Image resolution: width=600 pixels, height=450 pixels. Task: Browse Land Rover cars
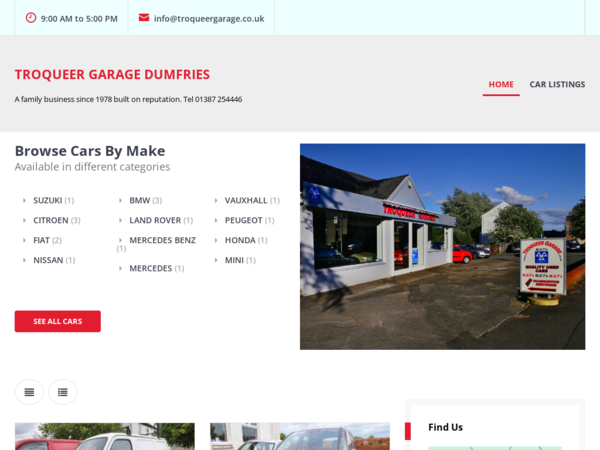(x=155, y=220)
